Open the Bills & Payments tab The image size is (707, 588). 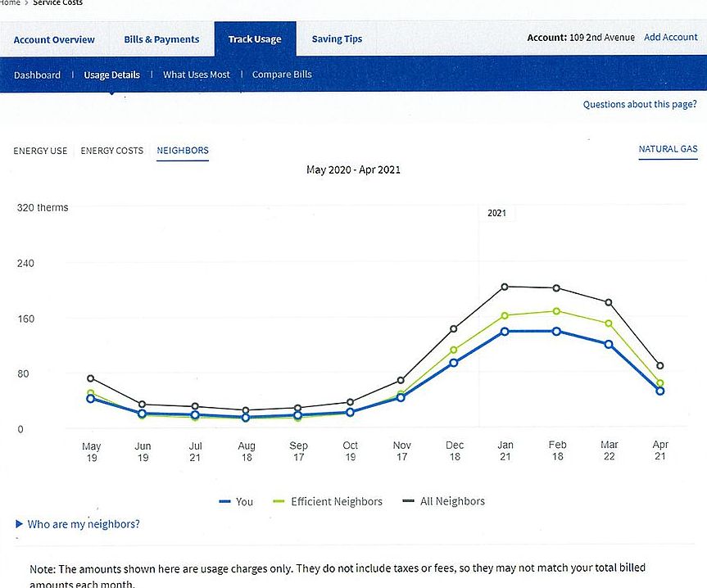point(161,39)
